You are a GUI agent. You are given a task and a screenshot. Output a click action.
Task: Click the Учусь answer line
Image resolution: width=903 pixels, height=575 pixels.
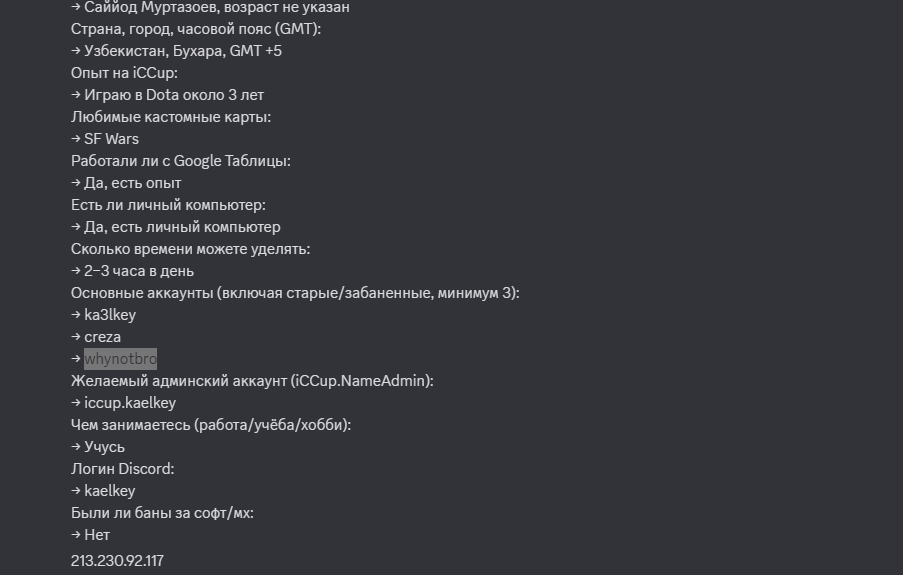(x=98, y=447)
